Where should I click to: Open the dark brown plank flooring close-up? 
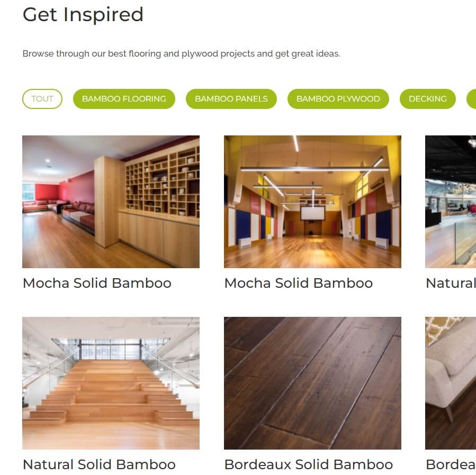pyautogui.click(x=312, y=383)
